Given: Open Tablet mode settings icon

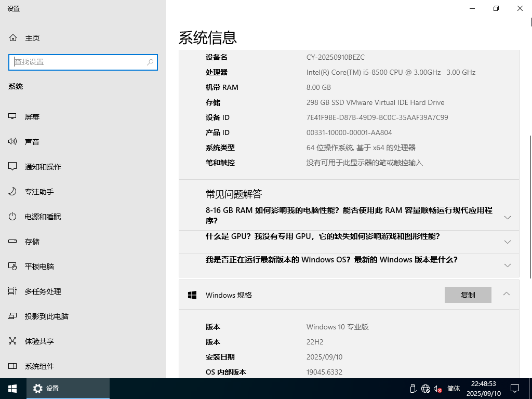Looking at the screenshot, I should tap(12, 267).
